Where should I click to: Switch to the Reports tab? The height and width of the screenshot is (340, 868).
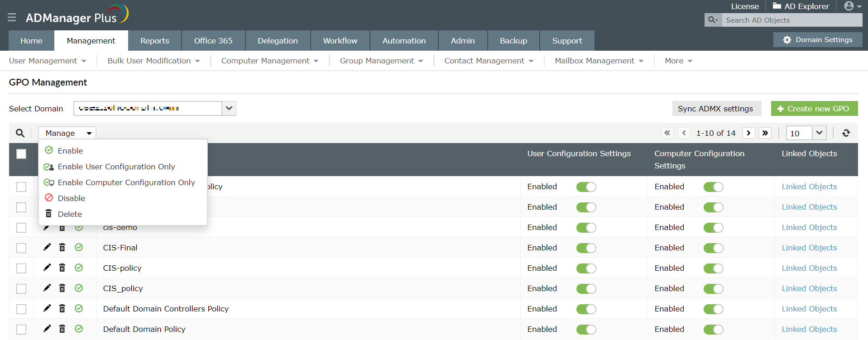(x=154, y=41)
